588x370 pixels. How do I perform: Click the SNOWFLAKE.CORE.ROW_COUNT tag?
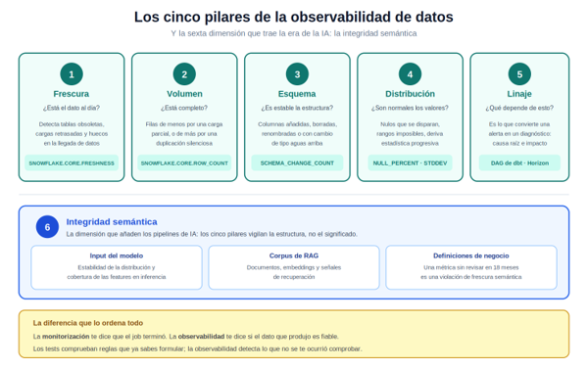click(184, 162)
